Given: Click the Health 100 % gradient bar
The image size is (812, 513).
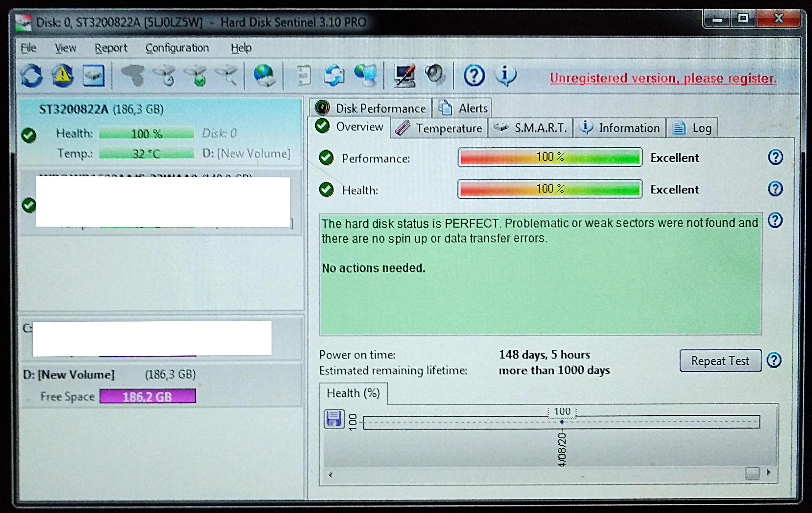Looking at the screenshot, I should point(550,189).
